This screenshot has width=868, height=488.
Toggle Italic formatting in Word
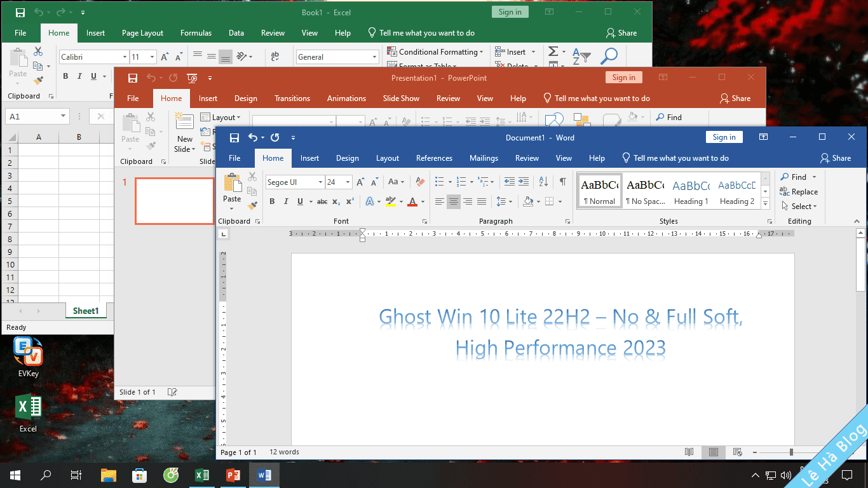(x=285, y=202)
